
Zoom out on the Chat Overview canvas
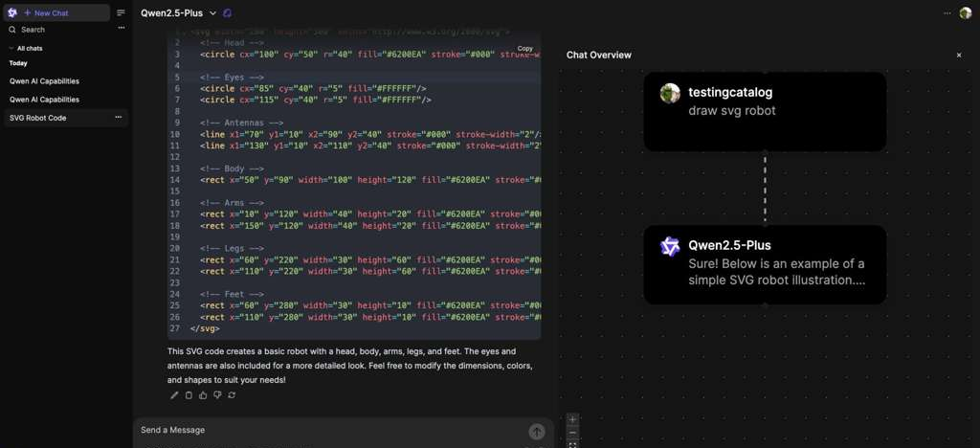pos(572,433)
